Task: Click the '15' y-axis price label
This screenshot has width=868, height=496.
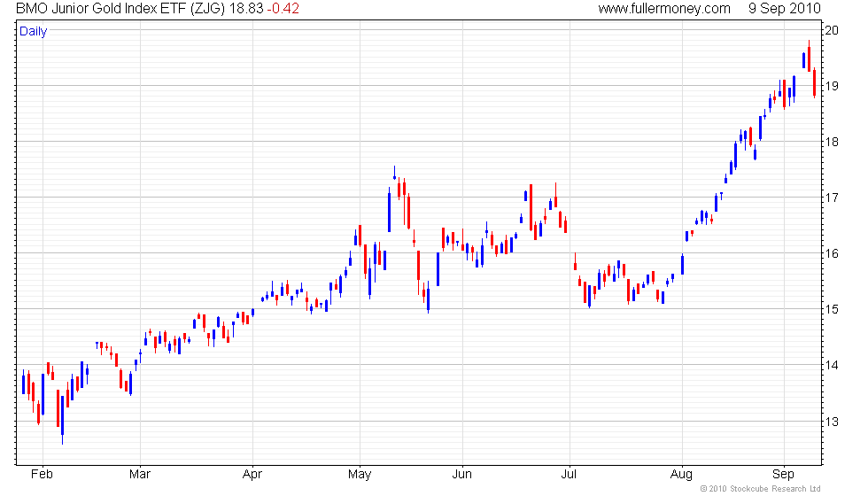Action: tap(832, 309)
